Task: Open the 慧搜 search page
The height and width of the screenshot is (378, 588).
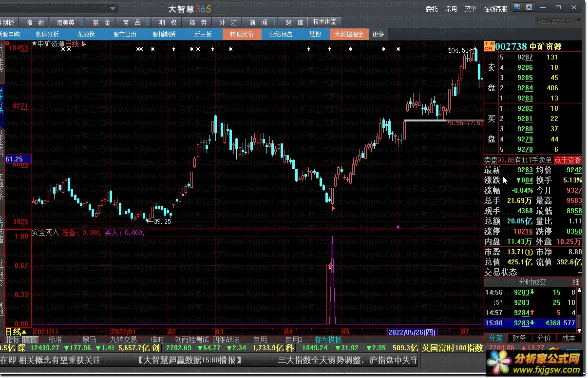Action: (315, 34)
